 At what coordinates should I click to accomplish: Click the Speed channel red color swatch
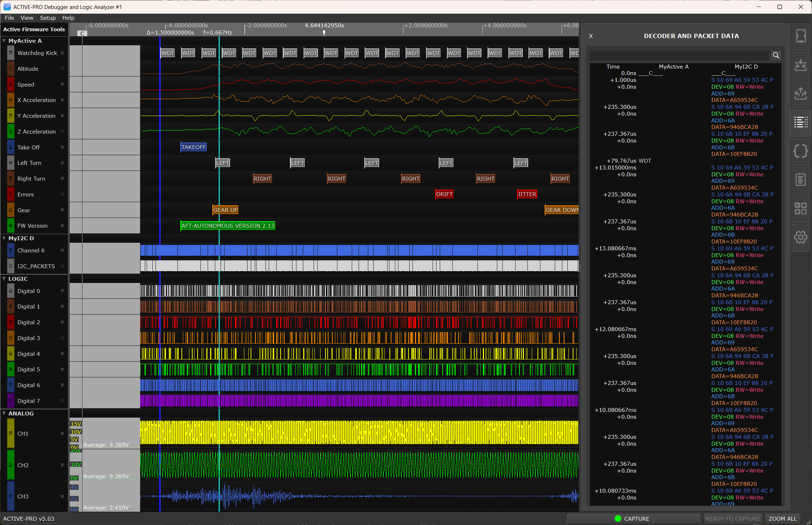click(11, 84)
